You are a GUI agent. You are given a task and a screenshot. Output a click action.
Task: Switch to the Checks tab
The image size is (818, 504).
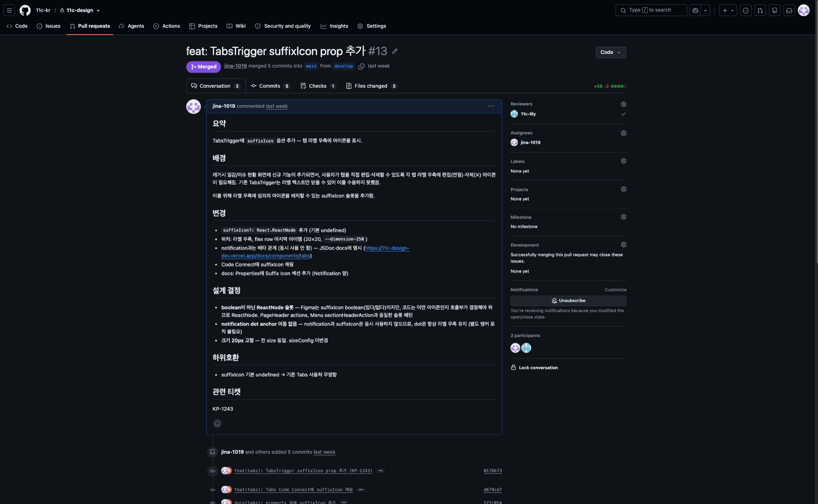pos(318,86)
